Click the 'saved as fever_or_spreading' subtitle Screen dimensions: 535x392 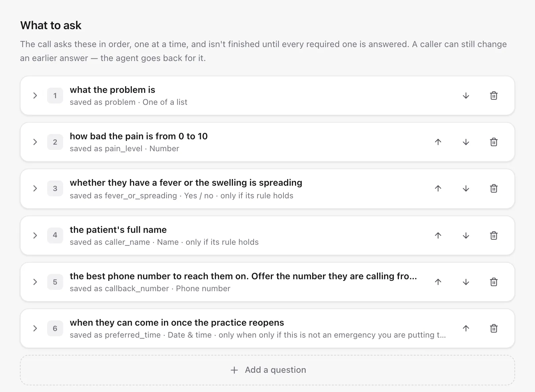(x=182, y=196)
